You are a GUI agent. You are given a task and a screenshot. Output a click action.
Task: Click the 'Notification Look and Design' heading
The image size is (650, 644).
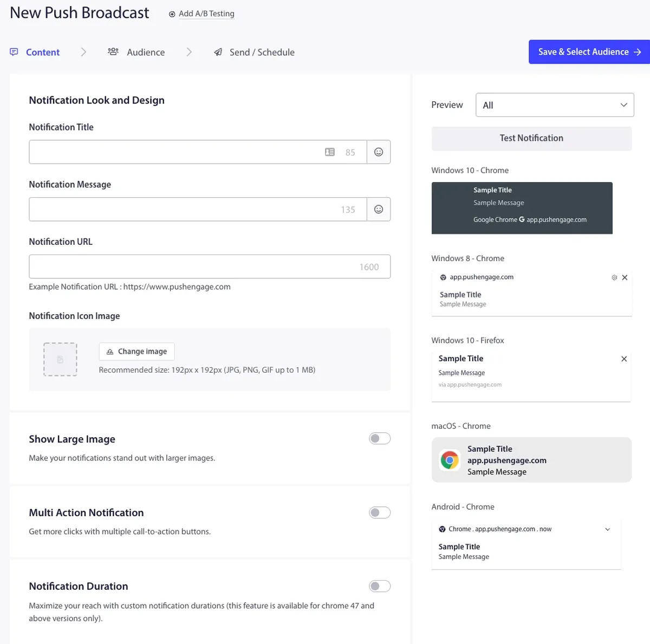point(96,100)
